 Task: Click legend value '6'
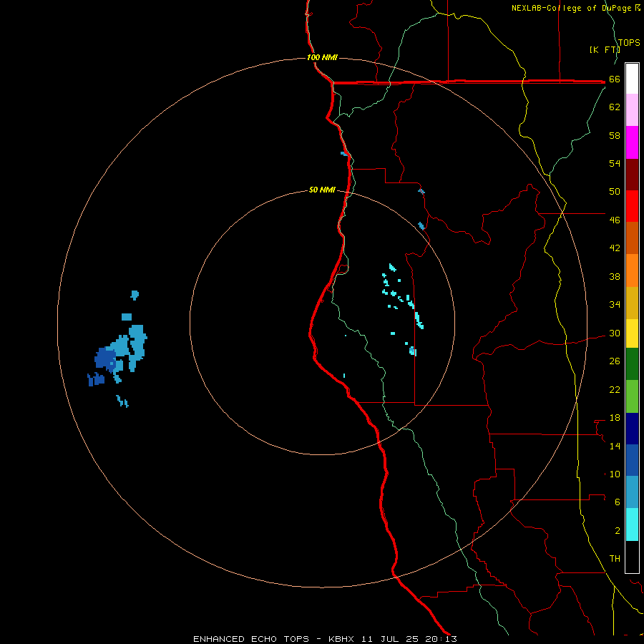[x=618, y=502]
